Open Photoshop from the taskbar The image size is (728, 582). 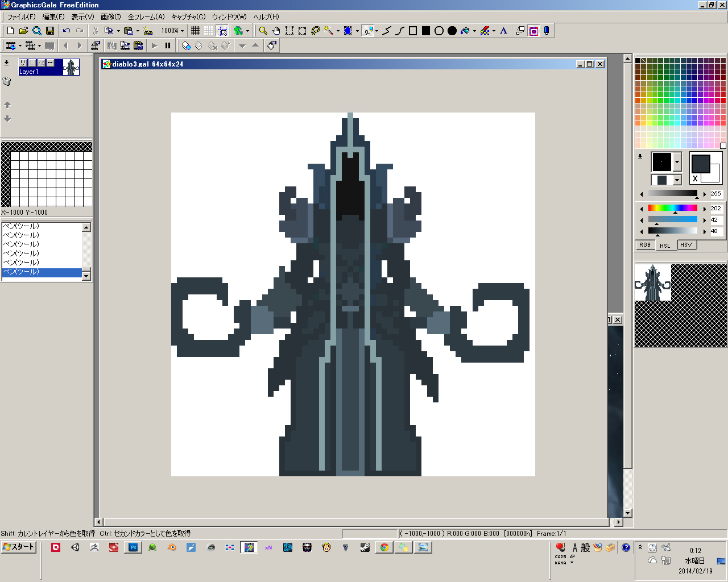point(133,547)
